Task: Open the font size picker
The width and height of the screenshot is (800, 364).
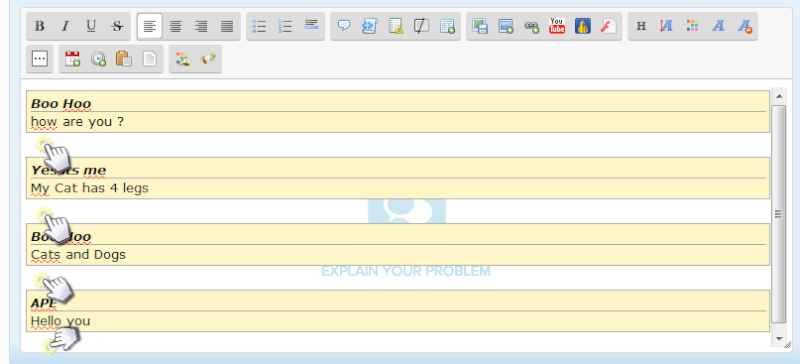Action: click(x=666, y=26)
